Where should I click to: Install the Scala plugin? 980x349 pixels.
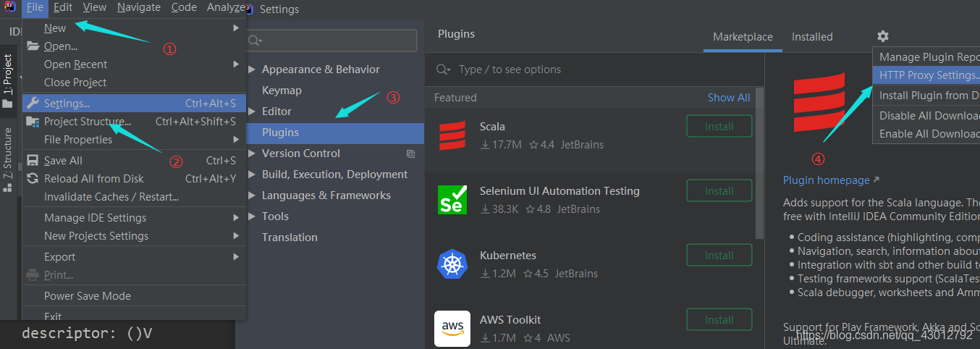(719, 127)
